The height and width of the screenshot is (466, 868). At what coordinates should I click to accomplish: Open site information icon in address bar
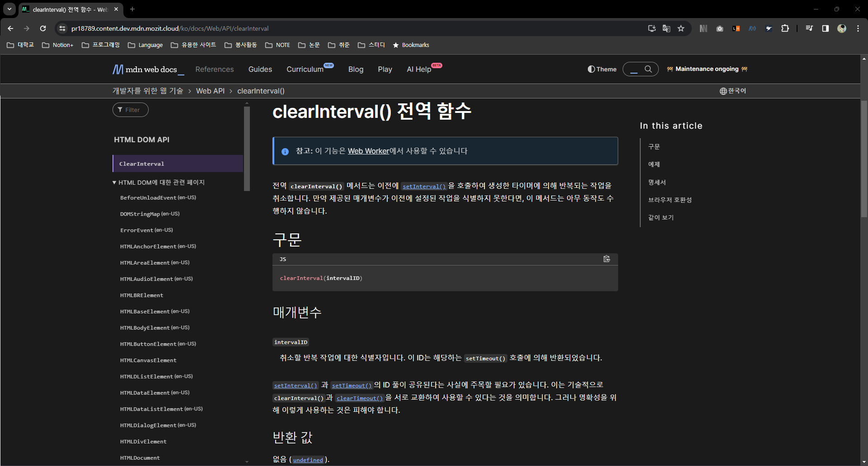62,28
